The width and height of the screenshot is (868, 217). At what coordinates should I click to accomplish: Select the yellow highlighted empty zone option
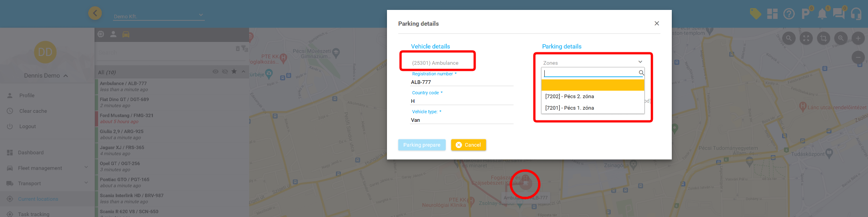pyautogui.click(x=592, y=85)
